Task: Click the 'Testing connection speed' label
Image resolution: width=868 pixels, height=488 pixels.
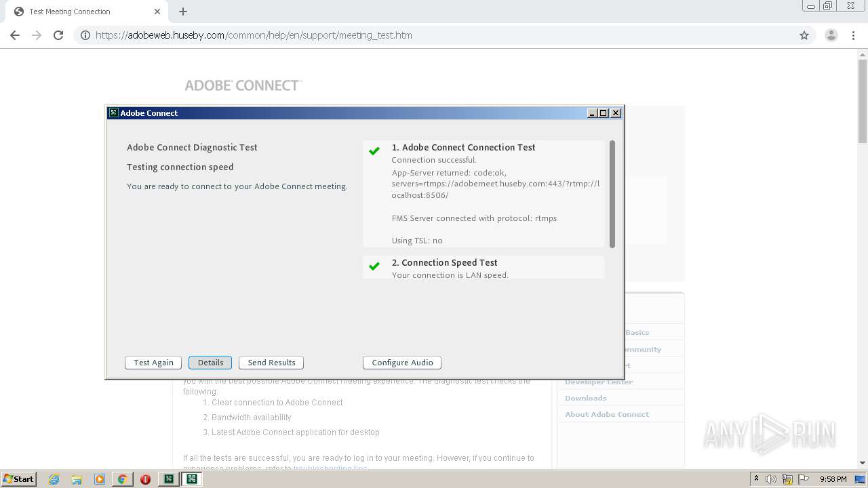Action: 180,167
